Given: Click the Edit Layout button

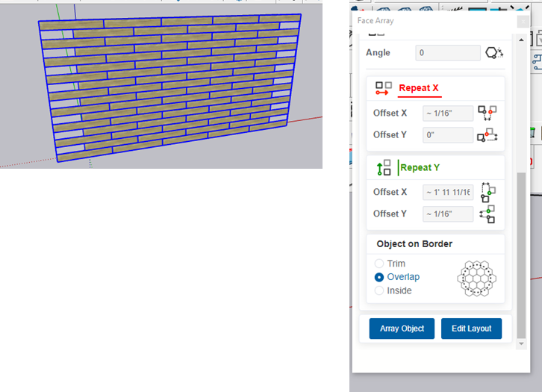Looking at the screenshot, I should (471, 329).
